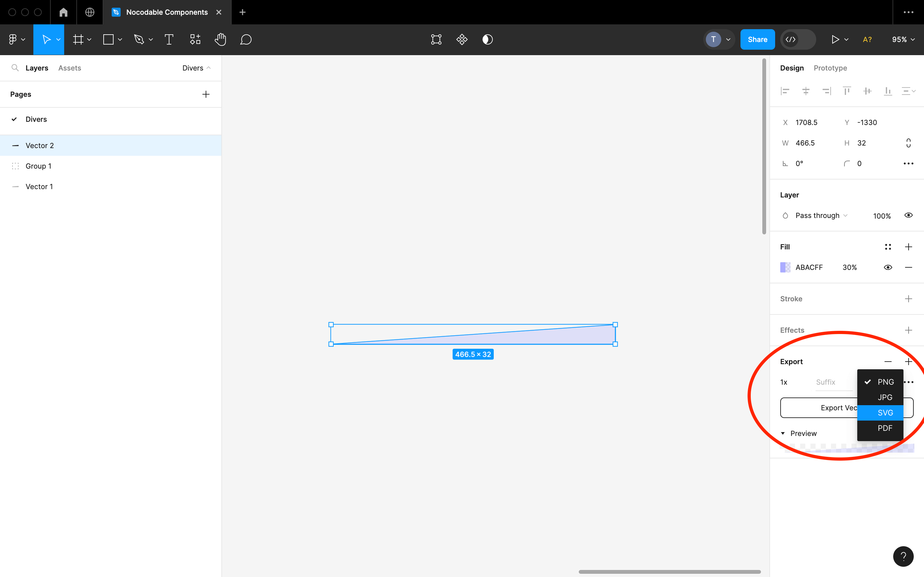Collapse the Preview section in Export
Viewport: 924px width, 577px height.
(x=783, y=433)
